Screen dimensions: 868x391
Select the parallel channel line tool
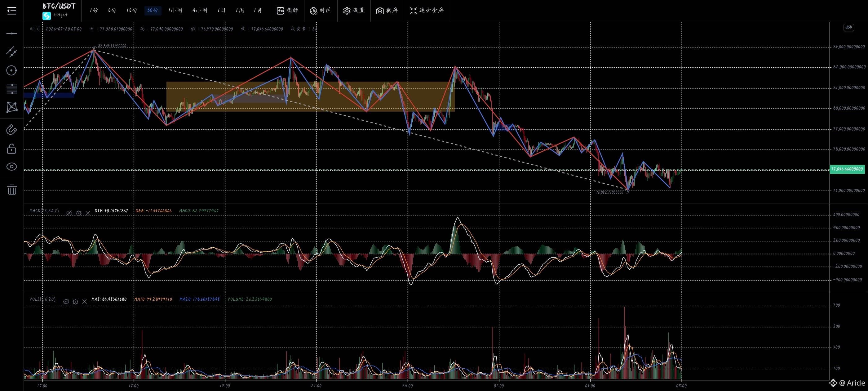click(x=12, y=52)
